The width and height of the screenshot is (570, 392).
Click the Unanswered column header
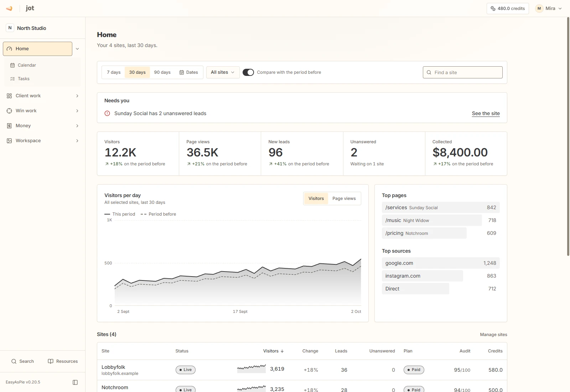coord(382,351)
